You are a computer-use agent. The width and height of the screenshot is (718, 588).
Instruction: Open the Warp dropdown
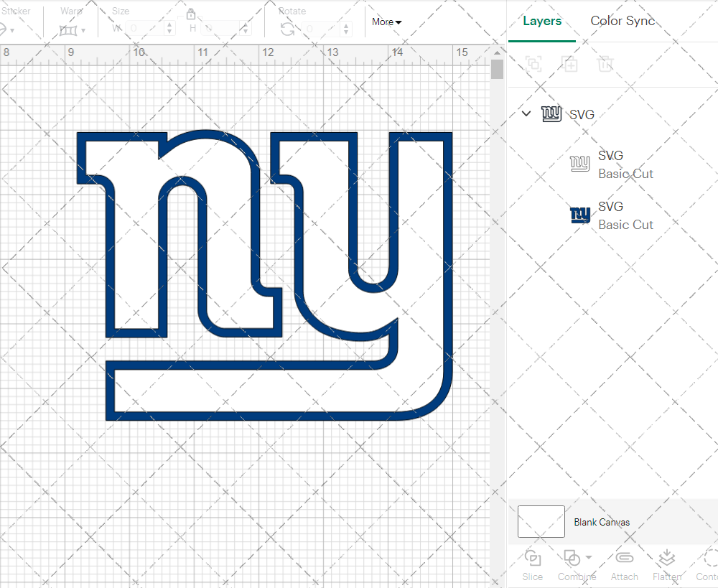pyautogui.click(x=73, y=29)
